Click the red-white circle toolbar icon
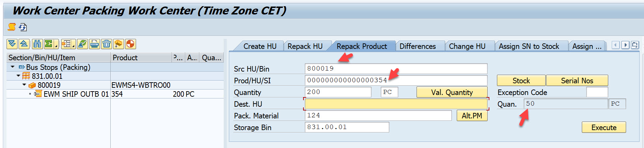 [x=130, y=44]
